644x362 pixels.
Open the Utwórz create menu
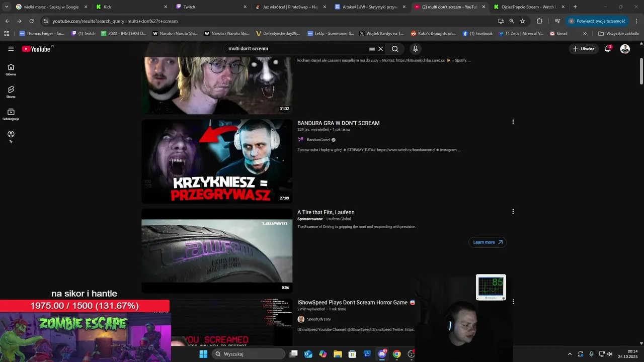click(584, 49)
